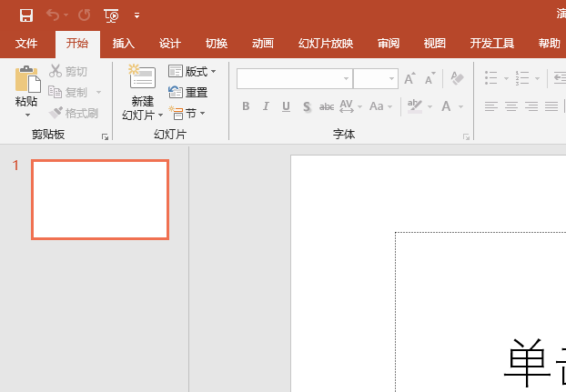566x392 pixels.
Task: Expand the 粘贴 options arrow
Action: 27,116
